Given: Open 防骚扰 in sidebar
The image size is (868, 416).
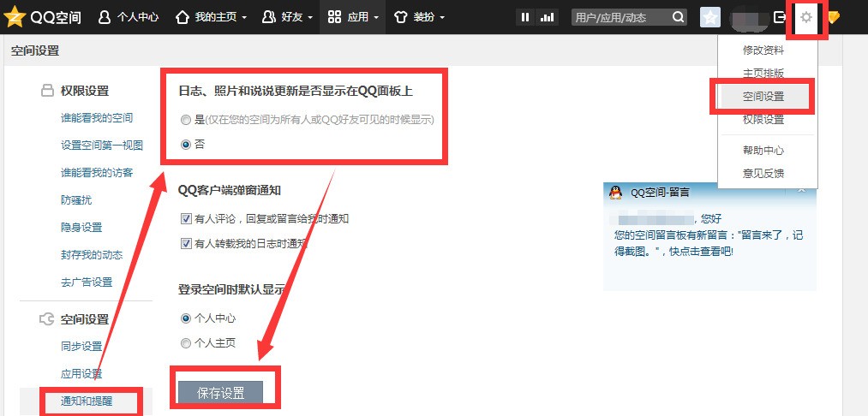Looking at the screenshot, I should click(76, 200).
